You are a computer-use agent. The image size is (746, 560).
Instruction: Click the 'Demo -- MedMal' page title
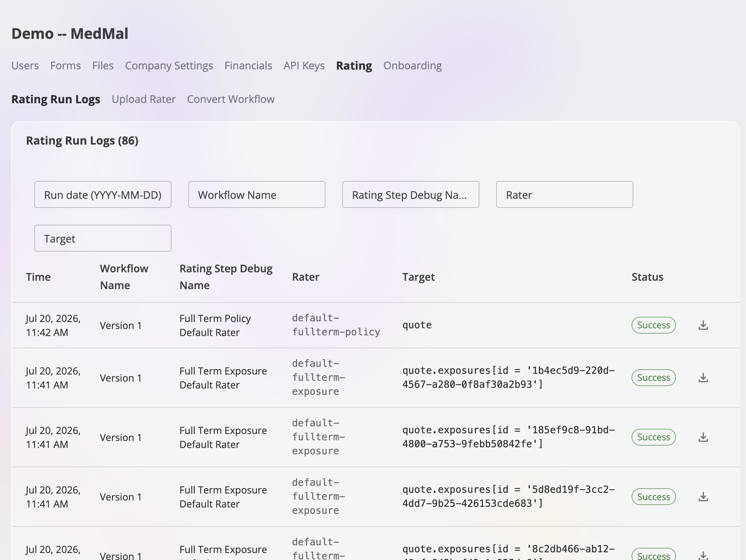[x=70, y=34]
